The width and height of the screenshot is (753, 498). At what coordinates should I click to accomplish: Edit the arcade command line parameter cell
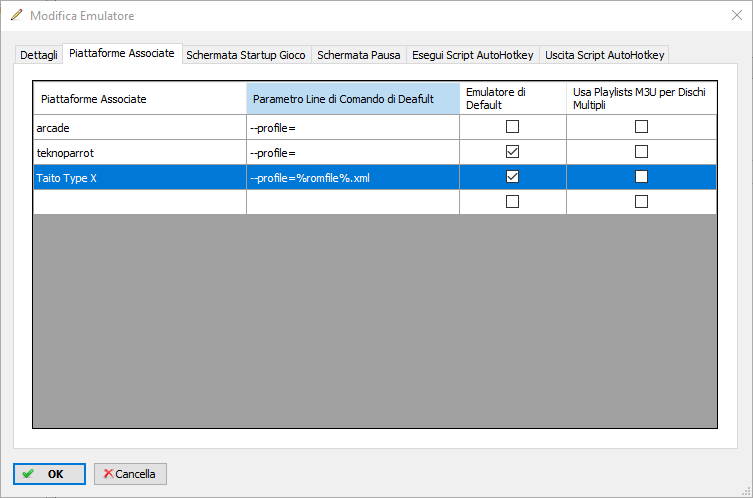[x=352, y=127]
